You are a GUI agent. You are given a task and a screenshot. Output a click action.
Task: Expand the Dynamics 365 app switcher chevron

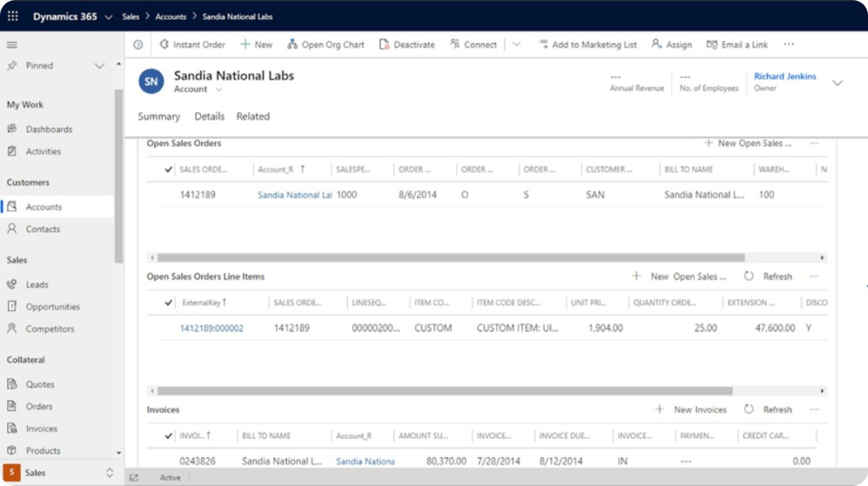pyautogui.click(x=109, y=17)
